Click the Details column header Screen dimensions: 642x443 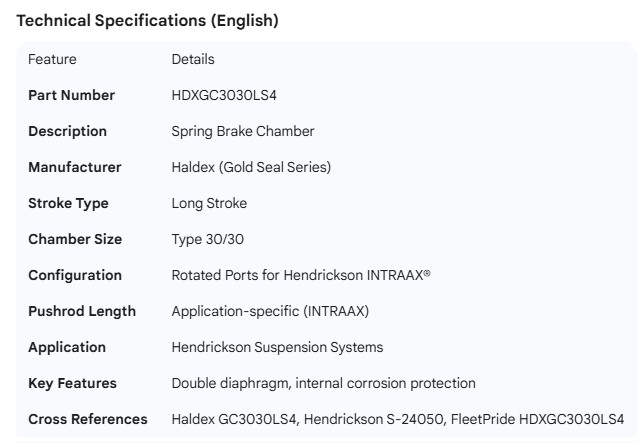coord(193,59)
